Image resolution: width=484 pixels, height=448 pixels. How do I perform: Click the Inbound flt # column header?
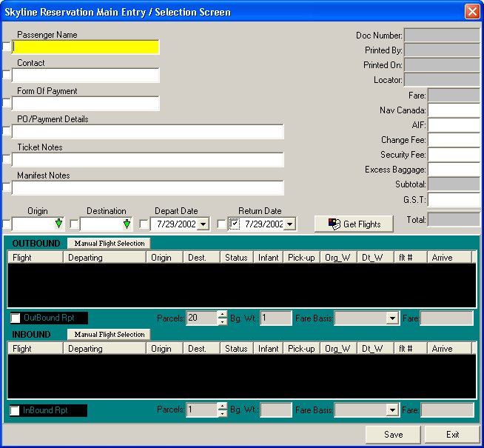(410, 348)
